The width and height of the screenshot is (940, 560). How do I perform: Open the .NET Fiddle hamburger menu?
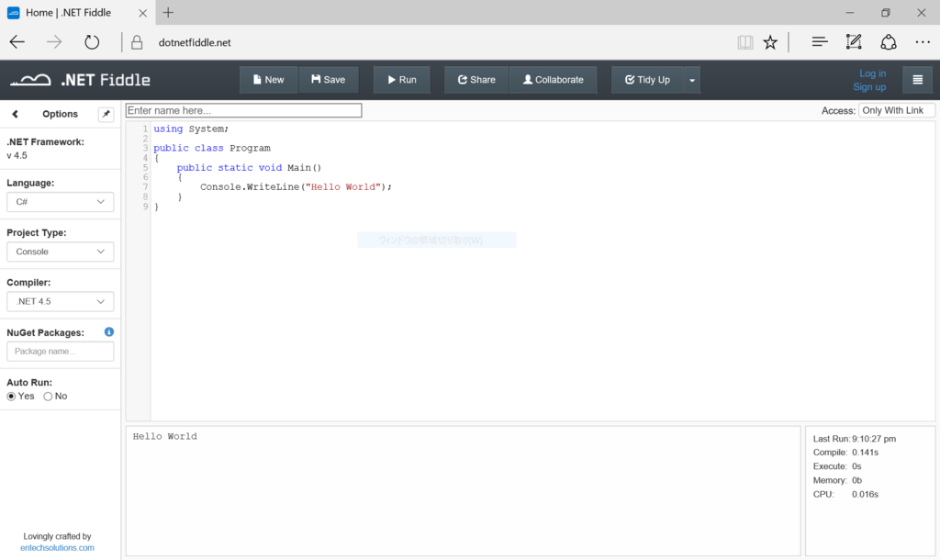tap(917, 79)
